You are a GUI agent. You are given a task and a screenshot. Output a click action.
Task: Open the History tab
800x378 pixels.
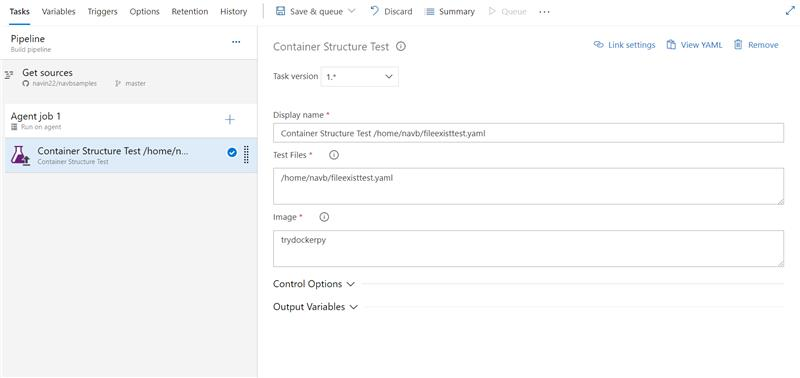point(234,11)
